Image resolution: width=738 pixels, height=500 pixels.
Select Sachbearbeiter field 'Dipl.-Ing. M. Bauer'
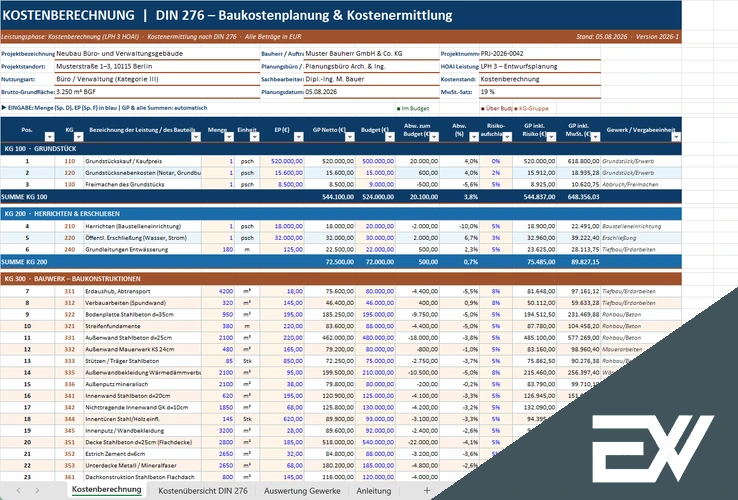click(371, 79)
